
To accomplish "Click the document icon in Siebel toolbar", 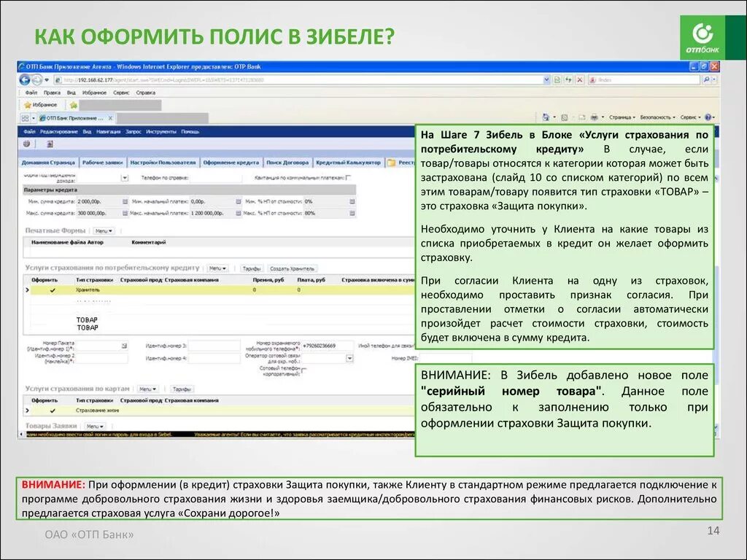I will 50,144.
